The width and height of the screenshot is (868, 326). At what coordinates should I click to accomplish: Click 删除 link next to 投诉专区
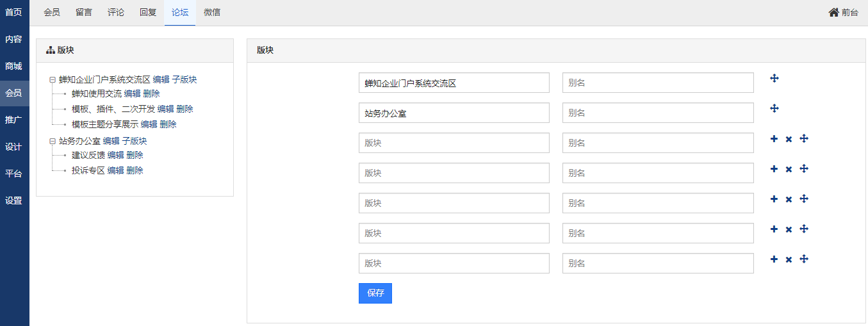135,170
